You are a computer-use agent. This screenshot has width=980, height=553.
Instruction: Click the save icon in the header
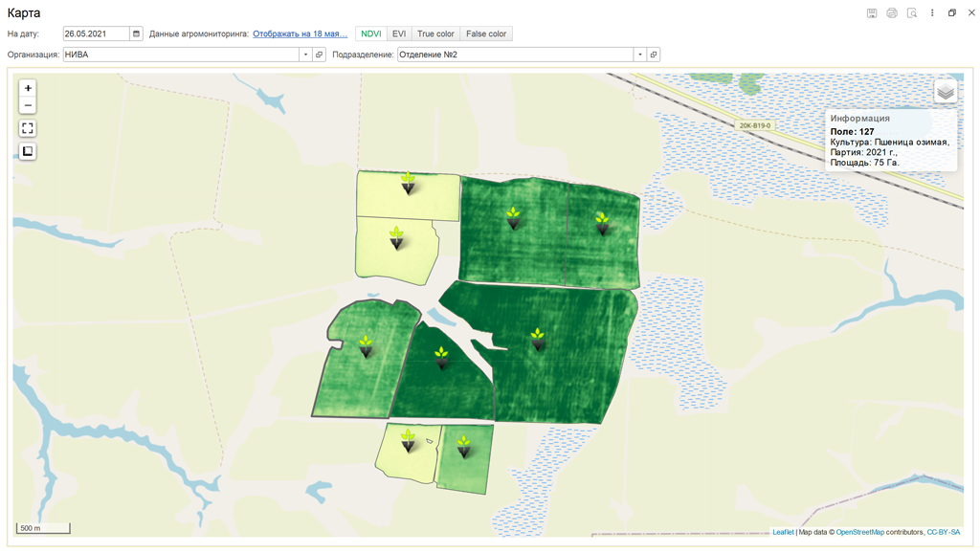[872, 13]
